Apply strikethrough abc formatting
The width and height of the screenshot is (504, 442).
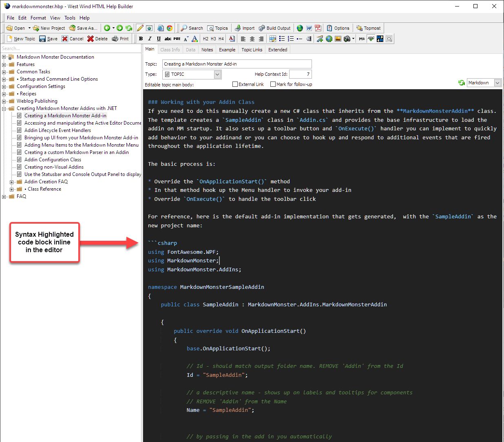pos(168,39)
